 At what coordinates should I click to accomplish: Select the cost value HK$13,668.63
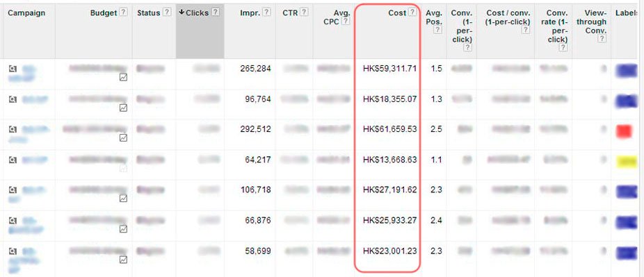[389, 160]
